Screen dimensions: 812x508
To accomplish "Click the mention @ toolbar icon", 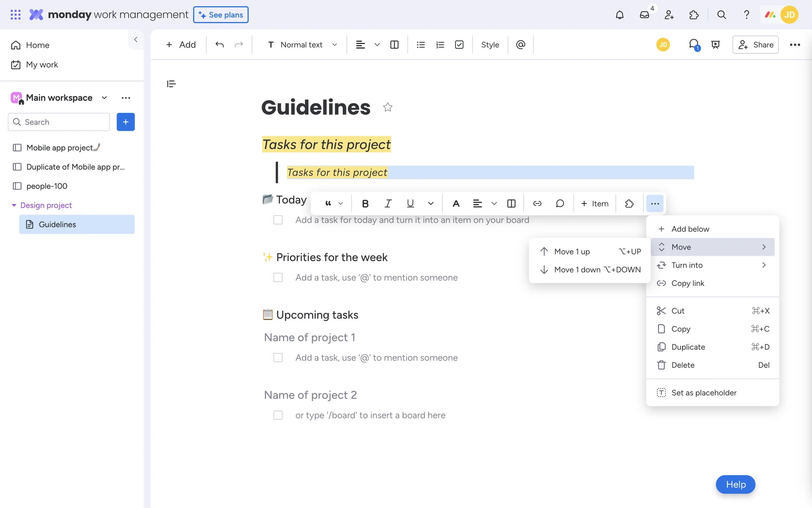I will click(x=521, y=44).
